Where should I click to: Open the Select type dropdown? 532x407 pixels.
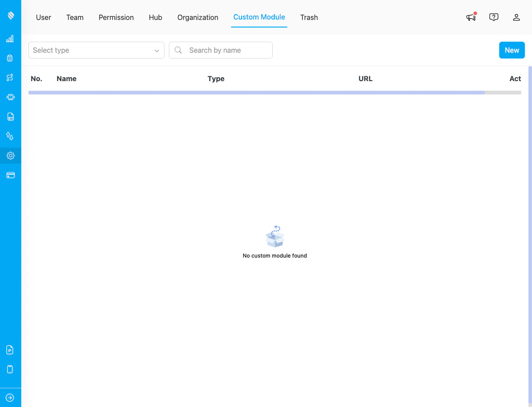[x=96, y=50]
